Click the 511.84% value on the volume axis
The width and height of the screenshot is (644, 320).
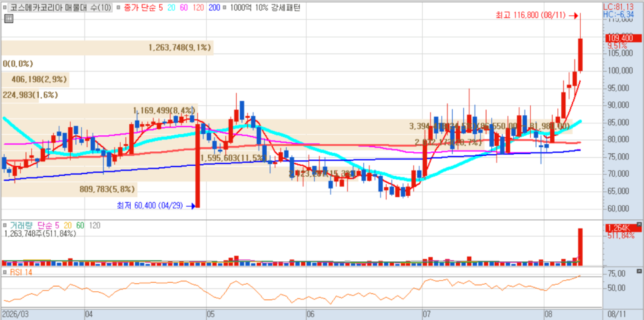pyautogui.click(x=622, y=235)
